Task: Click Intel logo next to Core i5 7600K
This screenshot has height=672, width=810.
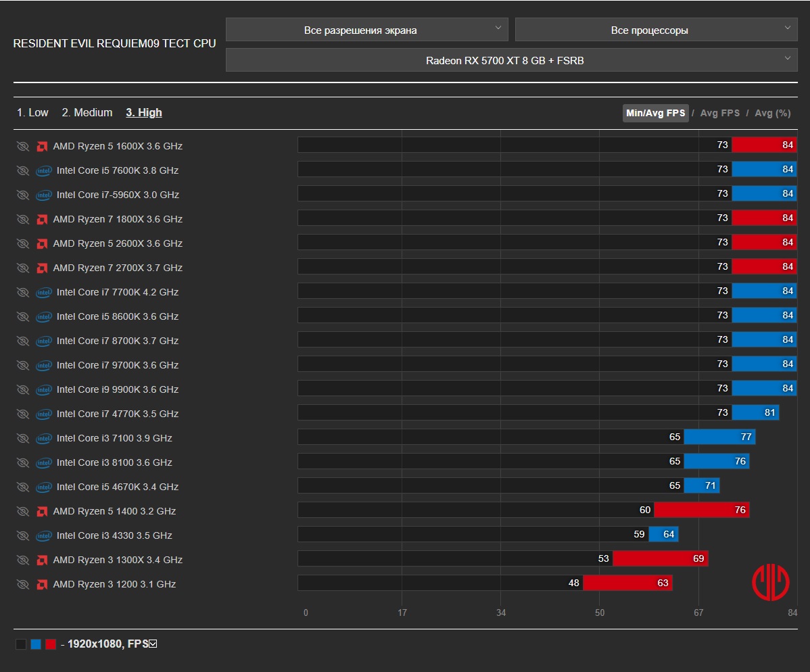Action: click(x=44, y=170)
